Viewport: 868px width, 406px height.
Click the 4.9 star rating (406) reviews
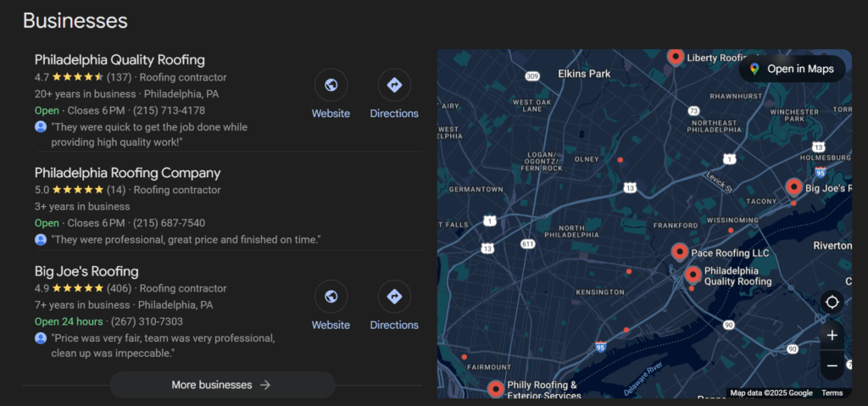pyautogui.click(x=82, y=288)
